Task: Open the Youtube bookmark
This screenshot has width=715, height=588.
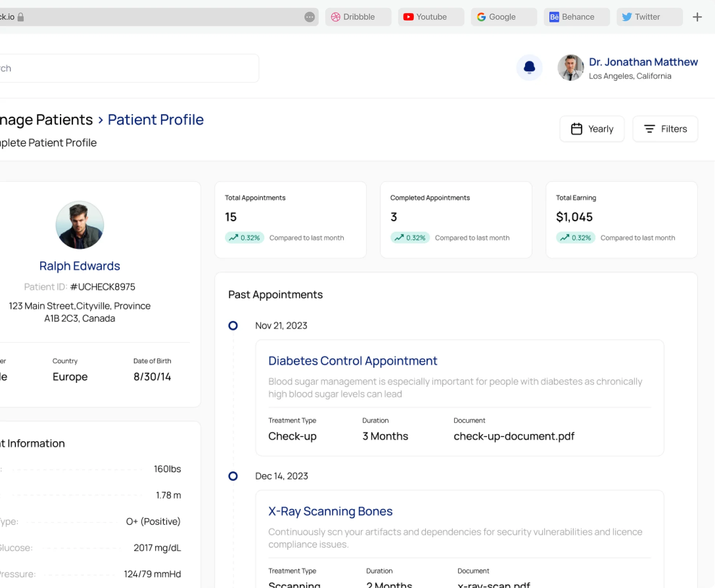Action: pyautogui.click(x=430, y=17)
